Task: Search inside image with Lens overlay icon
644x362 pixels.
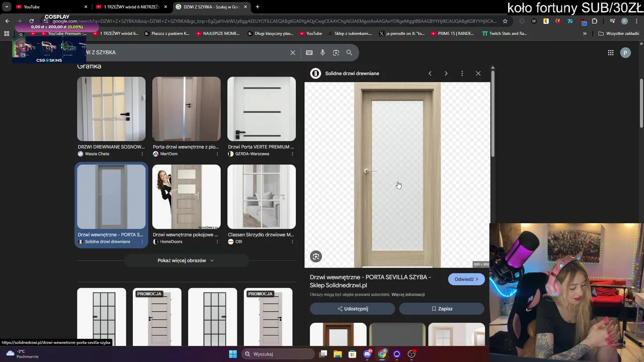Action: pyautogui.click(x=316, y=256)
